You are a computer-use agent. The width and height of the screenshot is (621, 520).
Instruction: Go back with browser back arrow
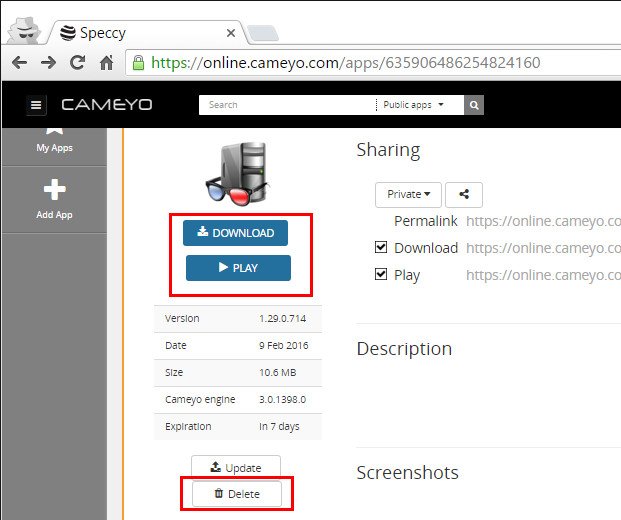[19, 63]
